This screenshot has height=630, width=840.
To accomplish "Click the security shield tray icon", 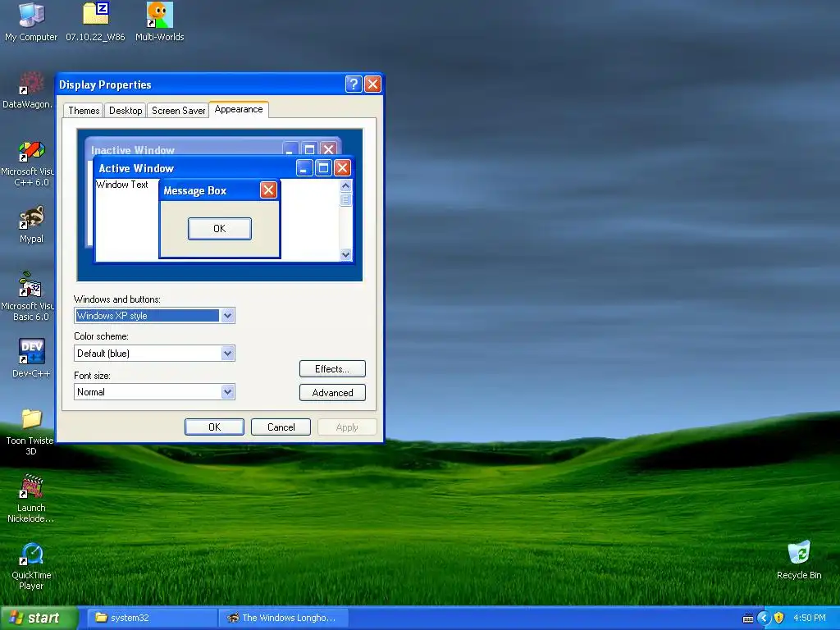I will (x=779, y=618).
